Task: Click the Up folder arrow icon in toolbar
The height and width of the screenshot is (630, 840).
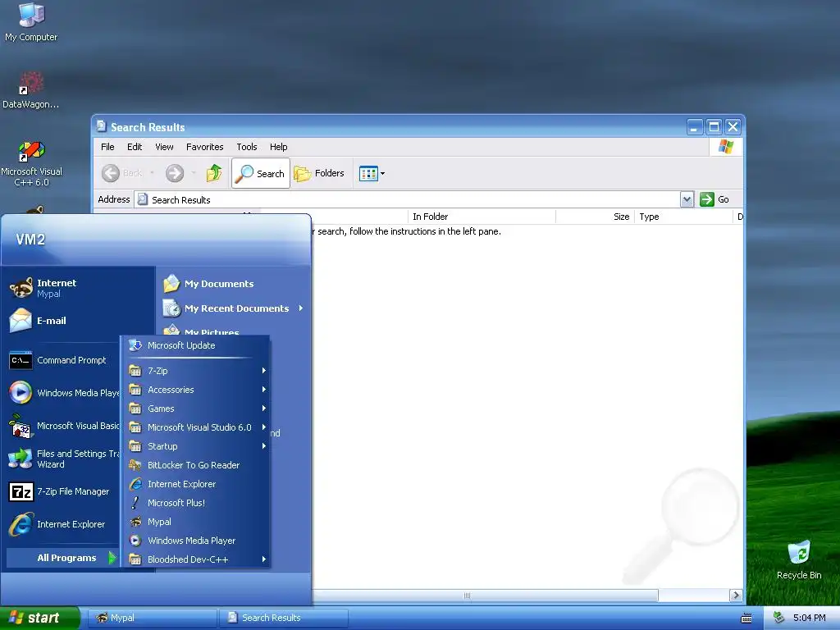Action: 214,173
